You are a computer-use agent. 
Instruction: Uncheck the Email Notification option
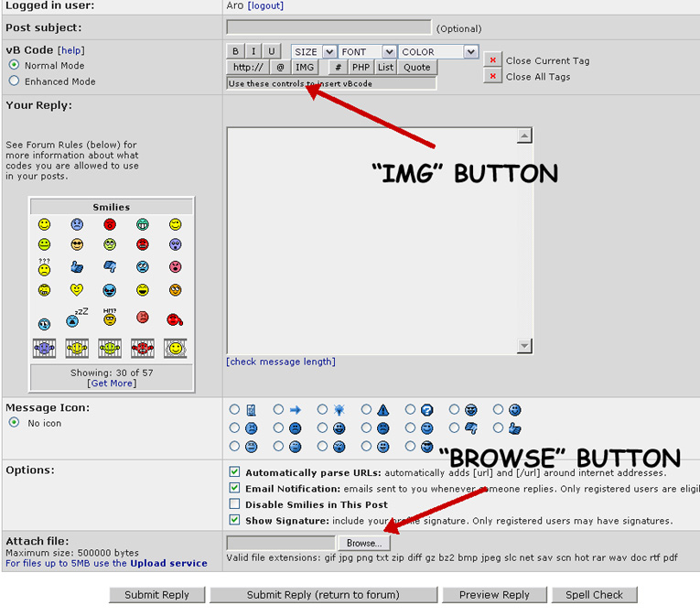234,489
